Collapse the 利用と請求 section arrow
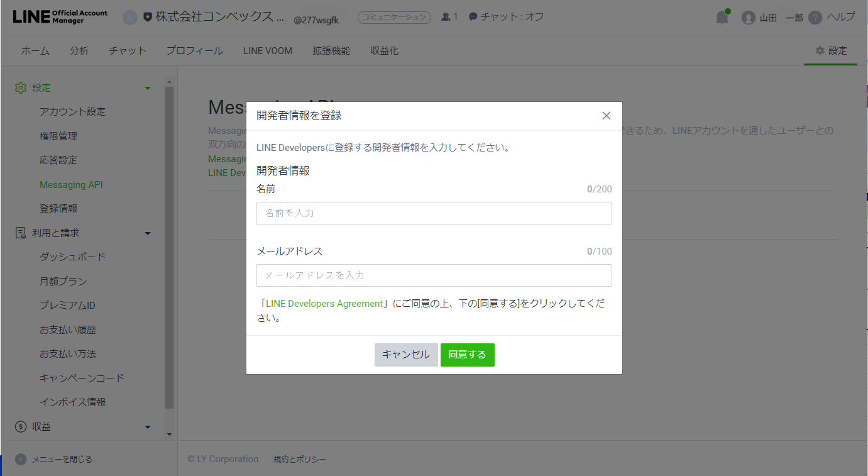Viewport: 868px width, 476px height. (148, 233)
